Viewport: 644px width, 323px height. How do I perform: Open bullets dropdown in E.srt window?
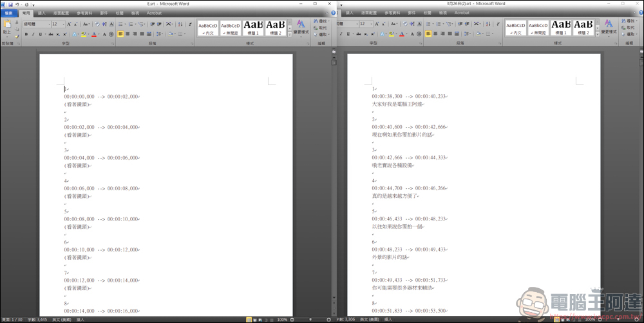[x=126, y=24]
